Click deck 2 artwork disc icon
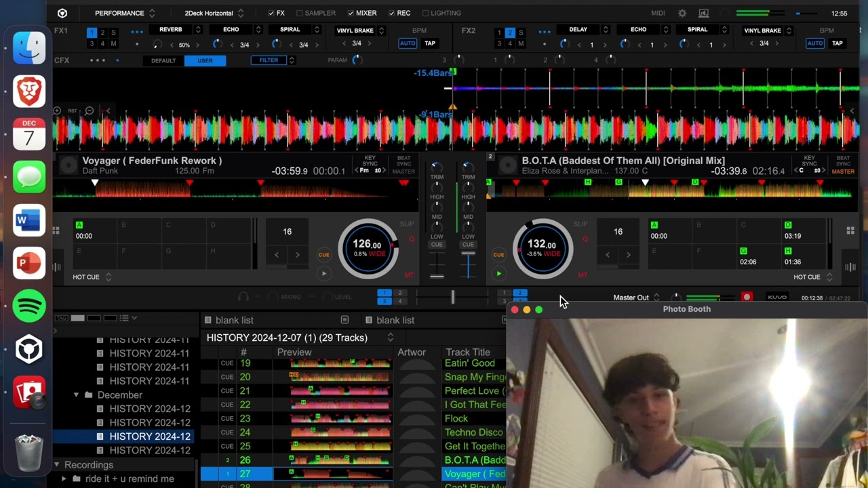Viewport: 868px width, 488px height. tap(508, 165)
